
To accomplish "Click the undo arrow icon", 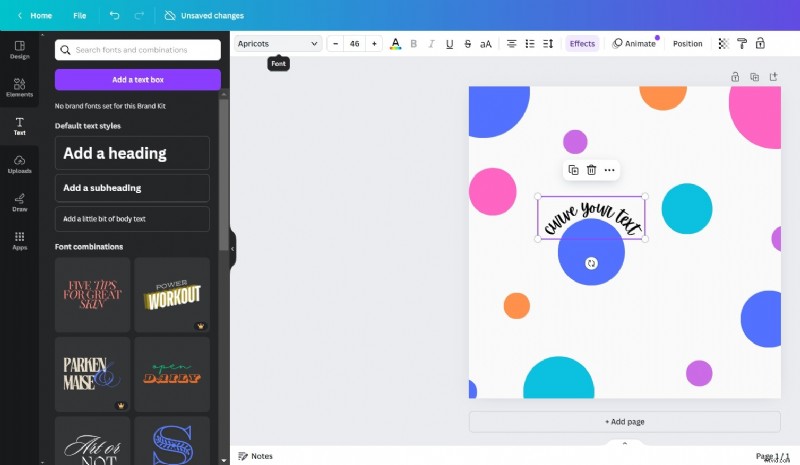I will coord(114,16).
